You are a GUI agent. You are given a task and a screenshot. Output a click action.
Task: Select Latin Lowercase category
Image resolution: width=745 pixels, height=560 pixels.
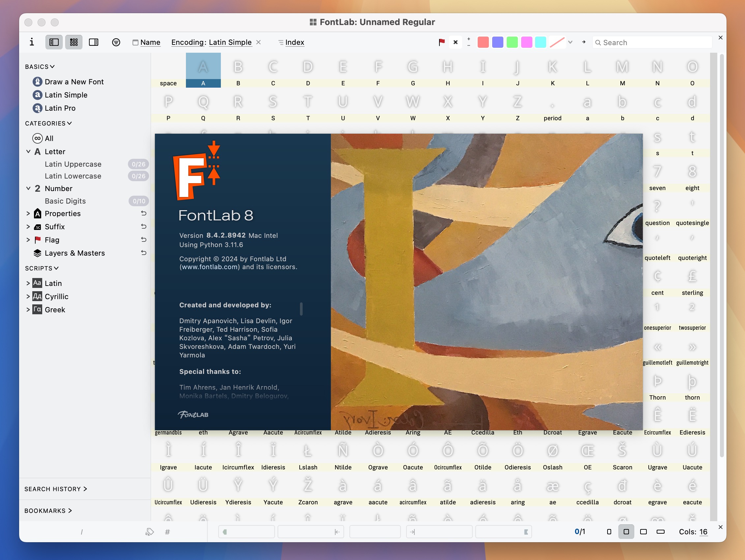coord(73,176)
